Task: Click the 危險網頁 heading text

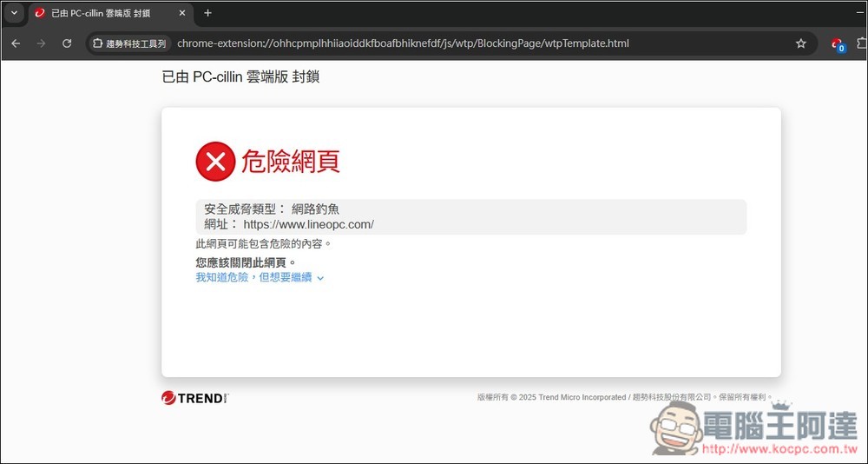Action: pos(290,162)
